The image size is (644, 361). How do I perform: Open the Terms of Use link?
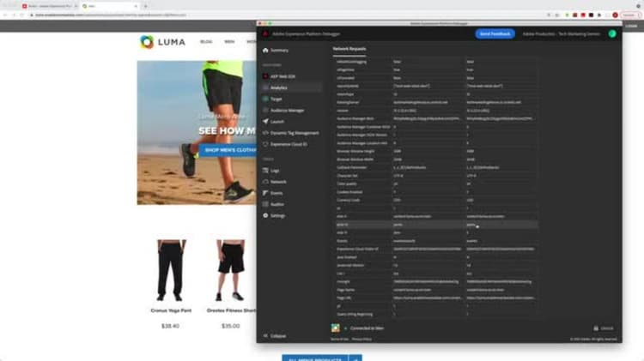340,340
